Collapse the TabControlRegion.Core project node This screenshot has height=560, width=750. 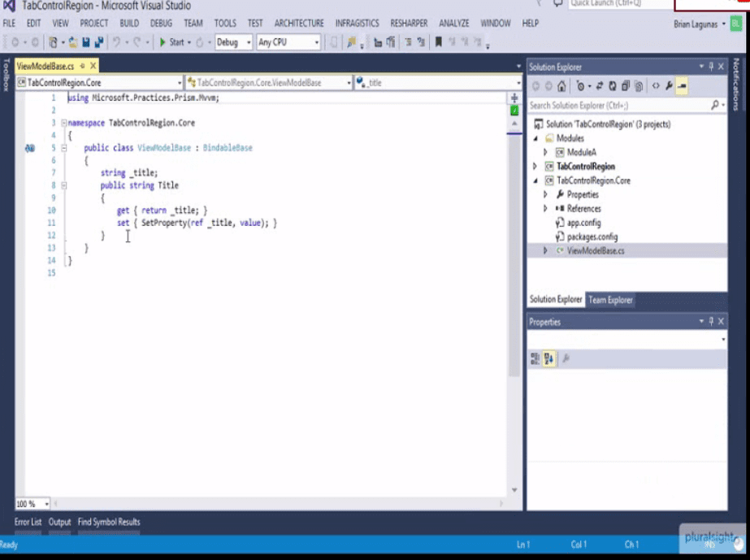coord(535,180)
